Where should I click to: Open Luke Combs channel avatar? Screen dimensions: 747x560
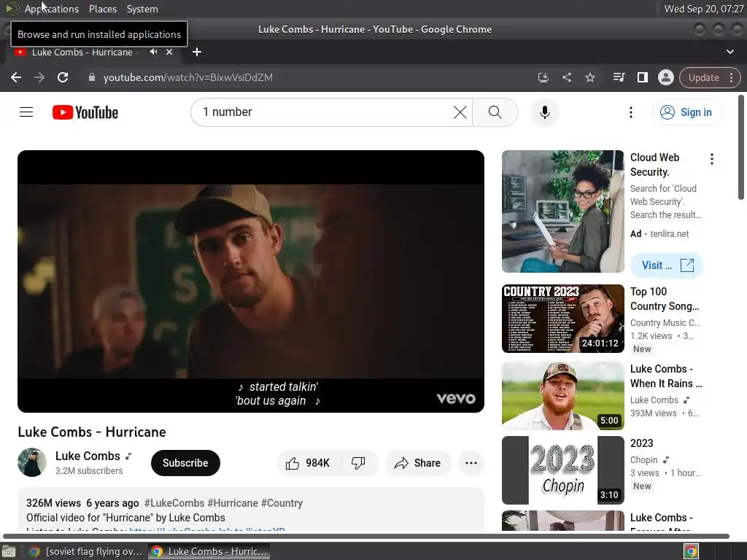pyautogui.click(x=32, y=462)
